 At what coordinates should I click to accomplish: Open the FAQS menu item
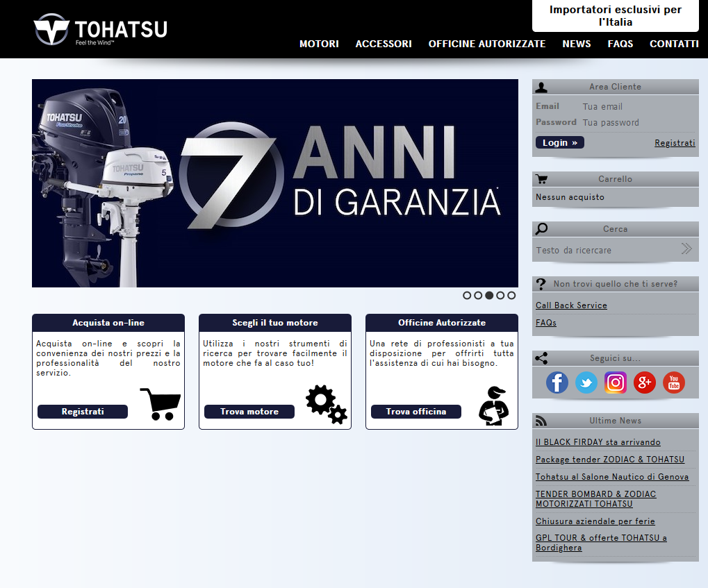[620, 44]
